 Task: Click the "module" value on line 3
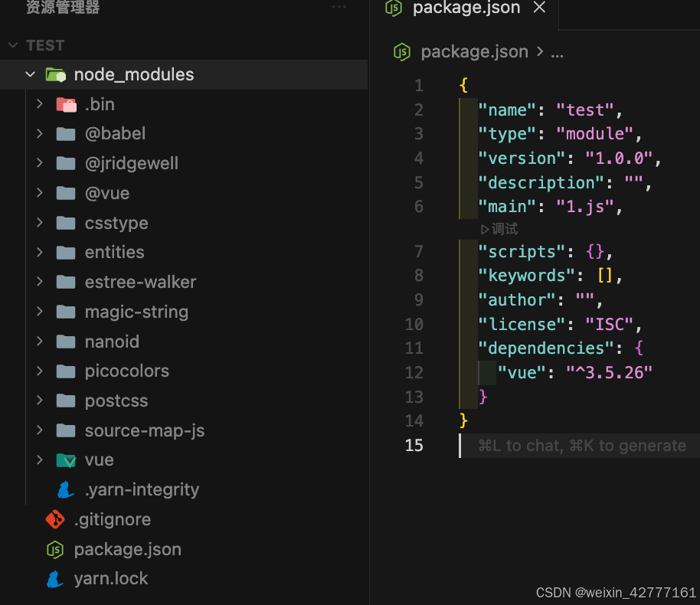[594, 134]
